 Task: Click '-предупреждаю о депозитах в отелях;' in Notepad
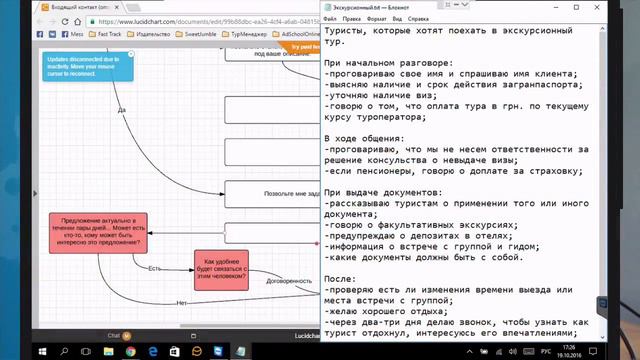418,236
